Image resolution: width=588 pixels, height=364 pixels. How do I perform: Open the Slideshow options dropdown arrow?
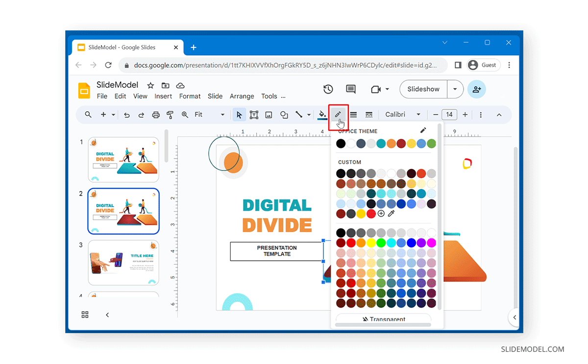[454, 89]
